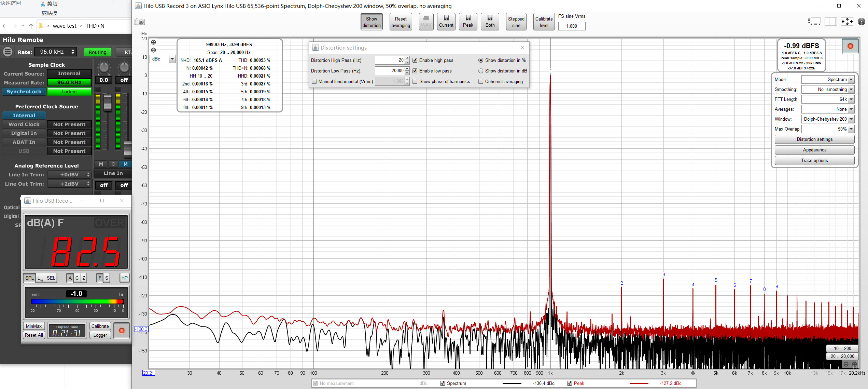The image size is (868, 389).
Task: Select C weighting in SPL meter
Action: (x=77, y=278)
